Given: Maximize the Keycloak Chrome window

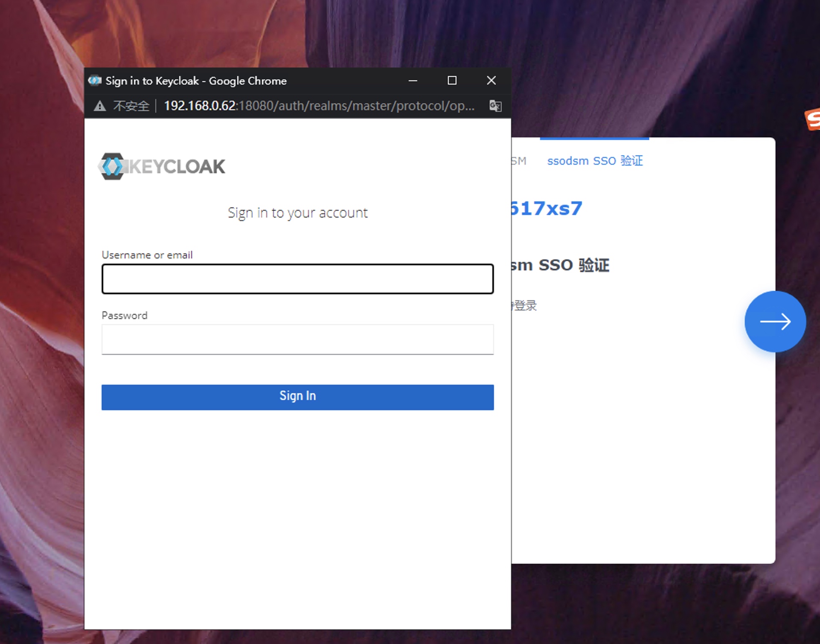Looking at the screenshot, I should click(x=452, y=81).
